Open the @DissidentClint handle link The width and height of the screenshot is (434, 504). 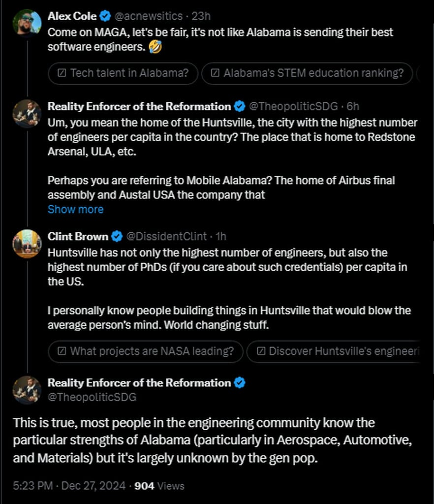[167, 236]
